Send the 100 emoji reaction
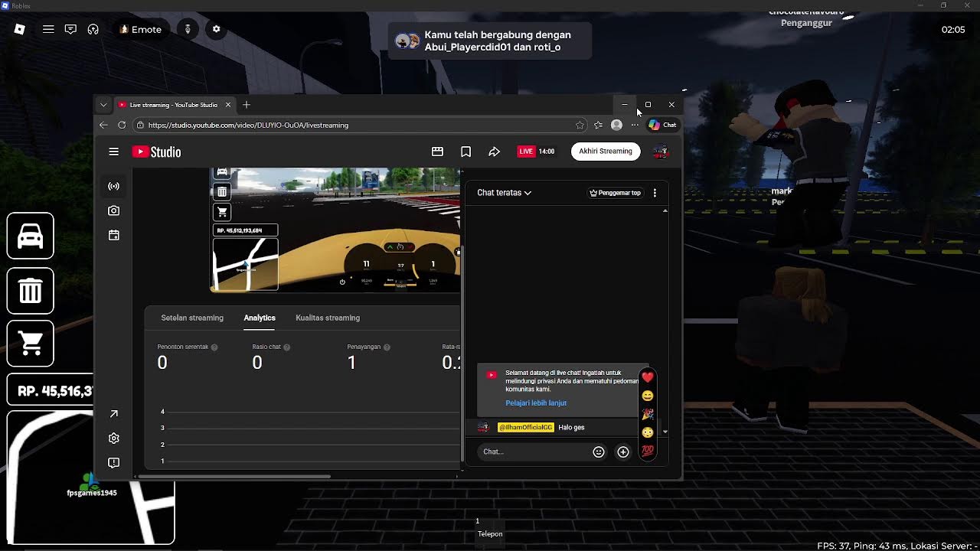The width and height of the screenshot is (980, 551). 648,451
